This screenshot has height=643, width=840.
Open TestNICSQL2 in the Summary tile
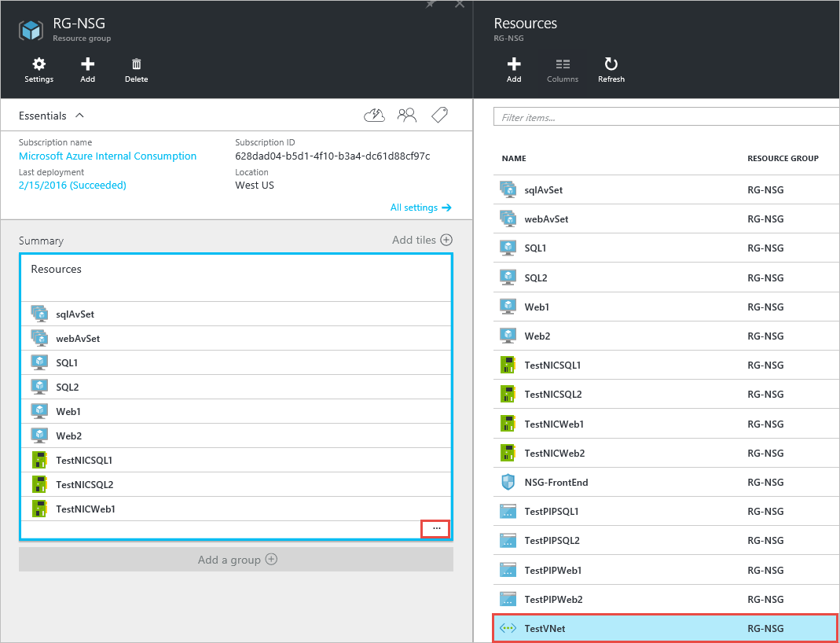(236, 484)
